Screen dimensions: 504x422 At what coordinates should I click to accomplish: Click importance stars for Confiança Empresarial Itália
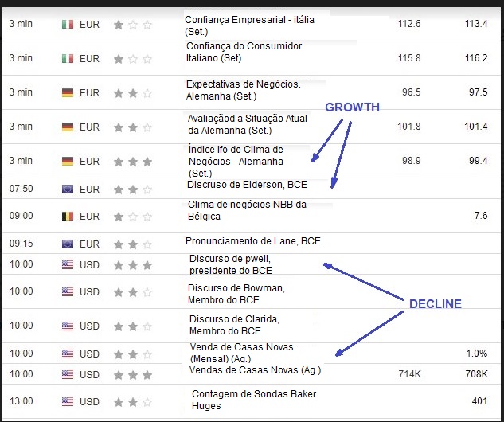[x=133, y=25]
